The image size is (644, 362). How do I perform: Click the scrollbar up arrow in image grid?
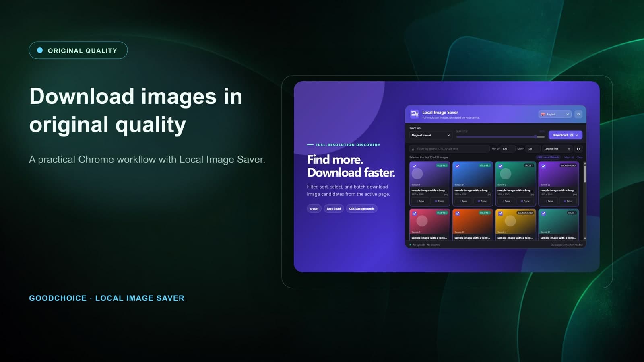point(585,163)
